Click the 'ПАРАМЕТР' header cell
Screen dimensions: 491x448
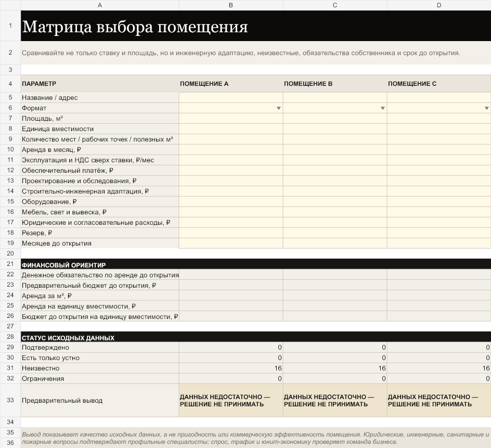pyautogui.click(x=100, y=84)
